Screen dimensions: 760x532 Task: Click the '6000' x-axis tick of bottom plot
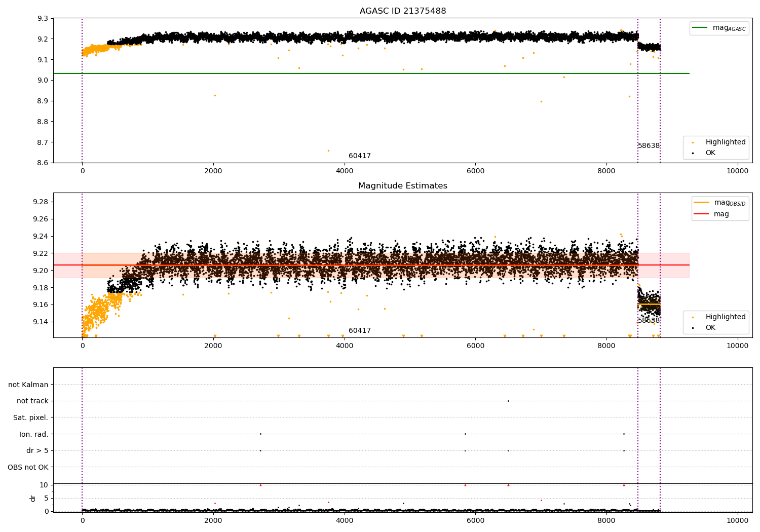click(x=476, y=521)
